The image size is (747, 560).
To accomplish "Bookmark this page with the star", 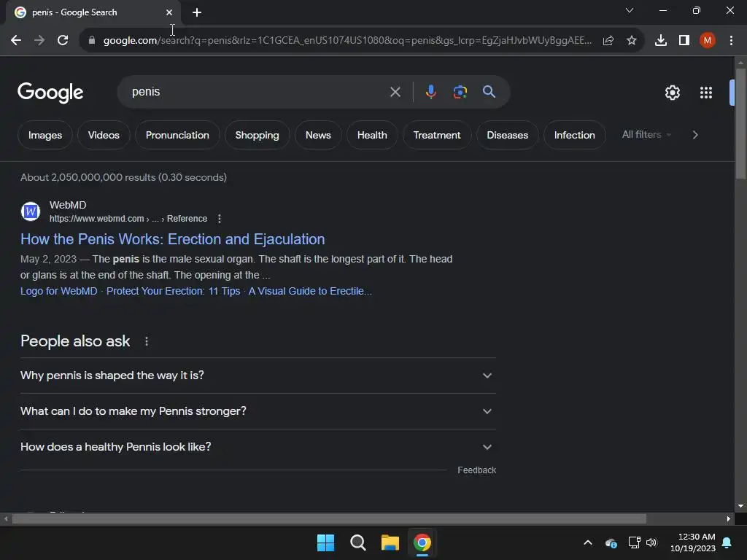I will [x=631, y=41].
